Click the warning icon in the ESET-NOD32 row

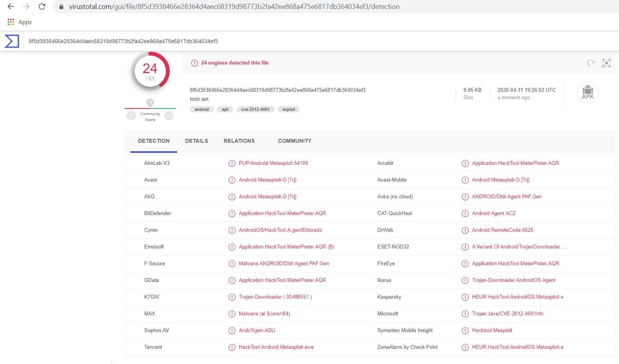click(x=465, y=247)
